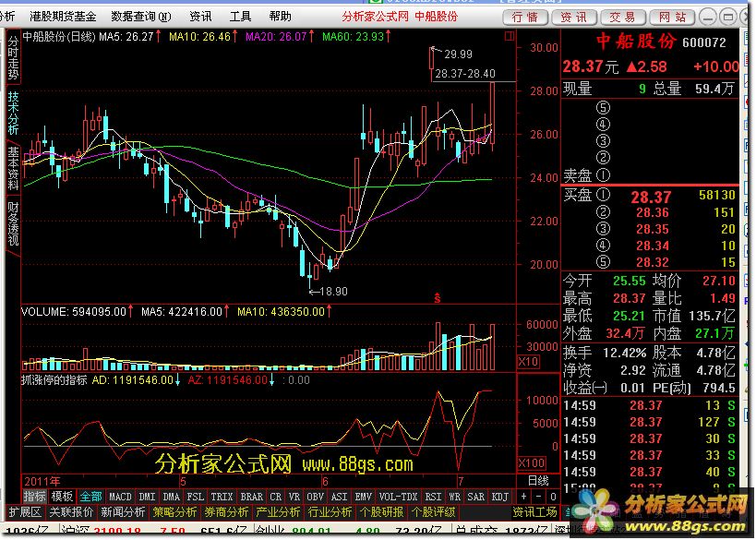Switch to the TRIX indicator
The image size is (756, 540).
coord(222,496)
